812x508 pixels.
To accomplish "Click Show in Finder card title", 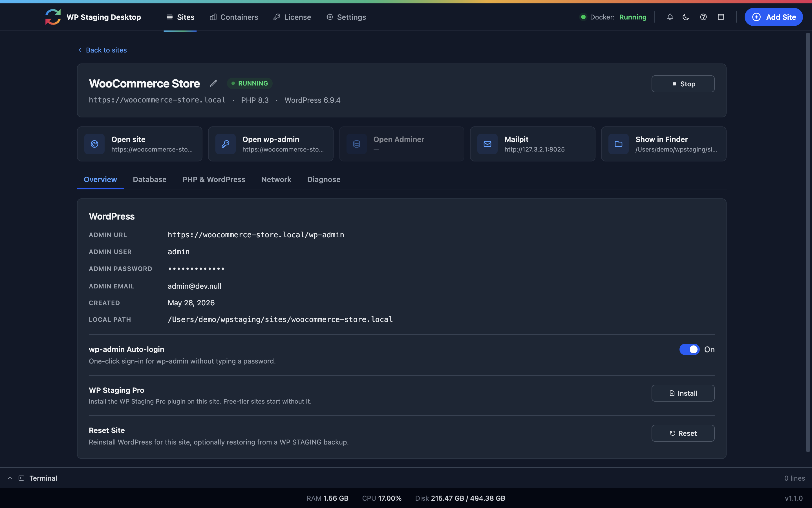I will pyautogui.click(x=661, y=139).
